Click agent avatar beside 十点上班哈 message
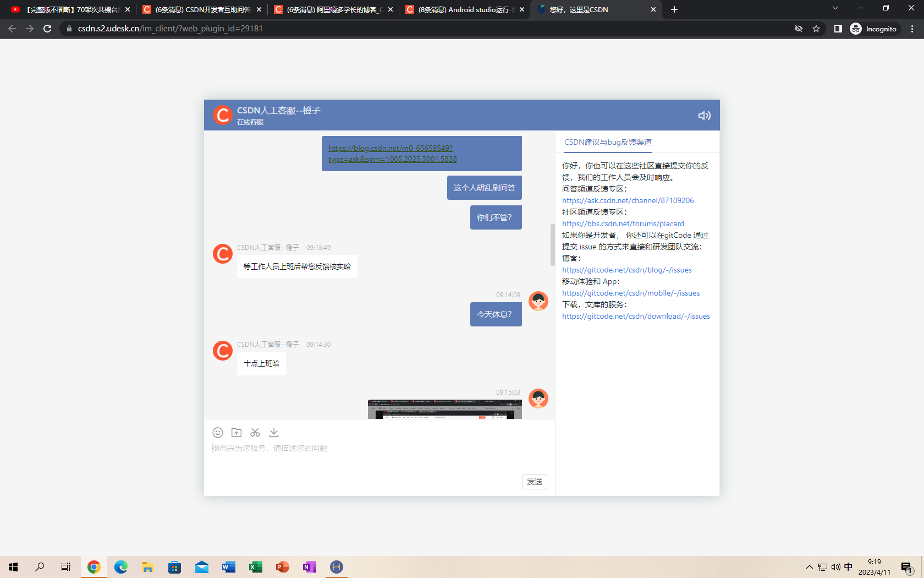Viewport: 924px width, 578px height. 223,351
